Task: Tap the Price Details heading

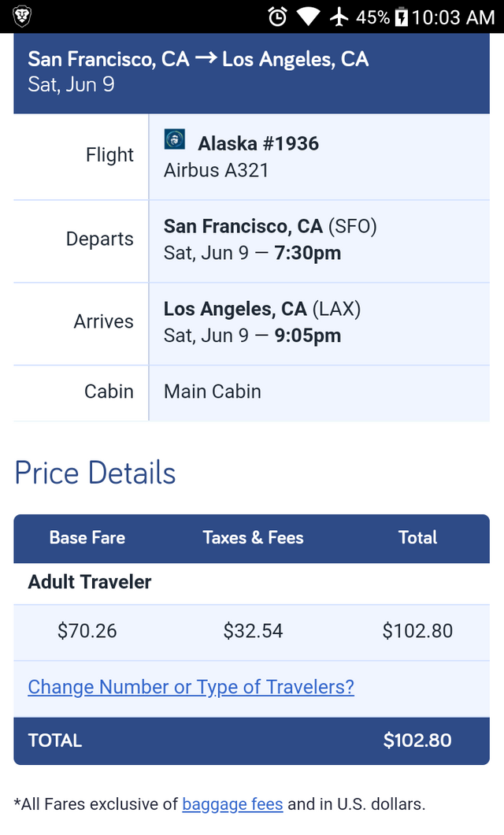Action: tap(95, 473)
